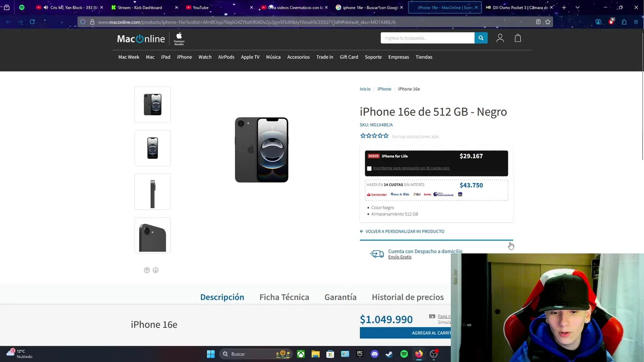Click product star rating

[374, 136]
